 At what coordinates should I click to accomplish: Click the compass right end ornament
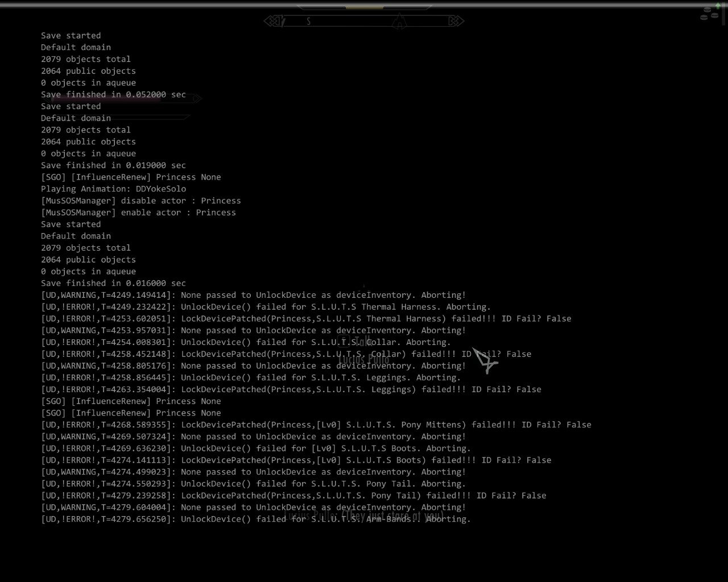point(456,21)
